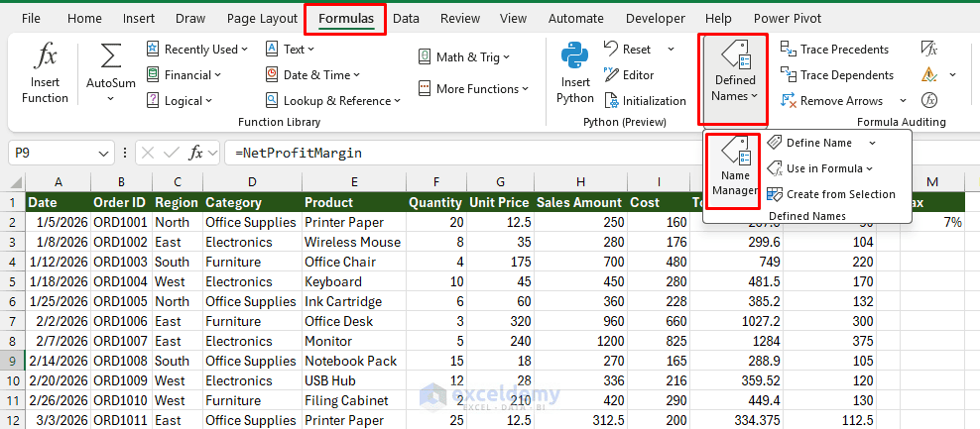
Task: Switch to the Home tab
Action: tap(84, 19)
